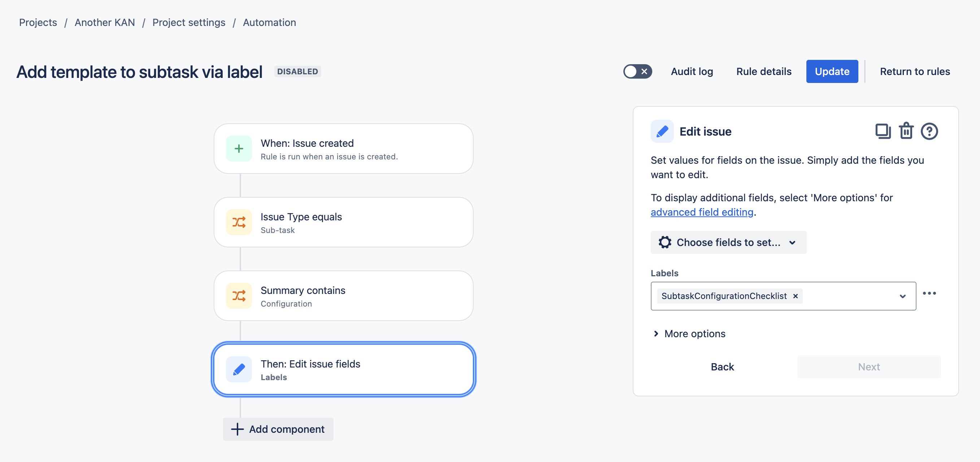This screenshot has height=462, width=980.
Task: Open the Audit log
Action: 692,71
